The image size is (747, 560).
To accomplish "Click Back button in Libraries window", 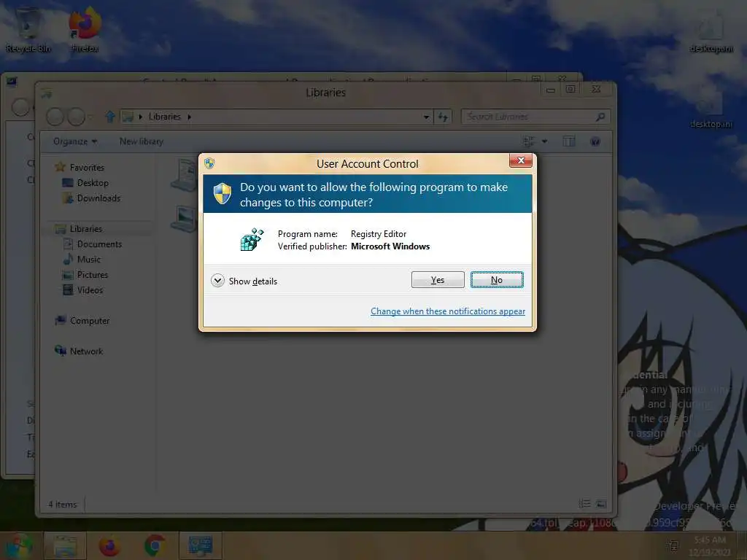I will tap(55, 116).
